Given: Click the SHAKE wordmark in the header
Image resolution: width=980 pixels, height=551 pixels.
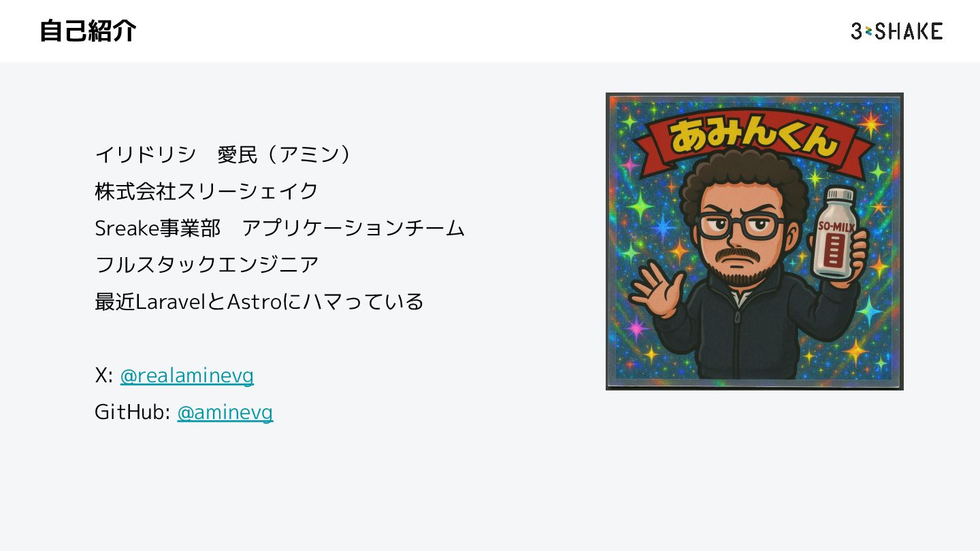Looking at the screenshot, I should (x=909, y=31).
